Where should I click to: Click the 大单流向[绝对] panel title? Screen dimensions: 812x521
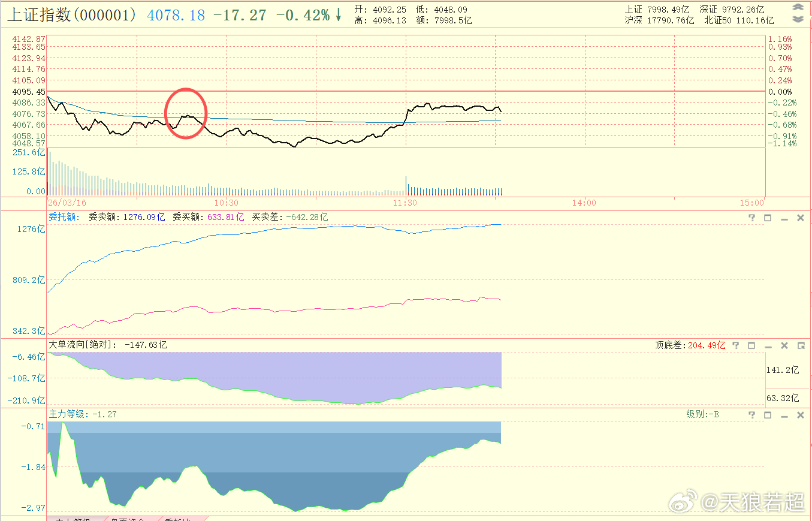[x=81, y=345]
